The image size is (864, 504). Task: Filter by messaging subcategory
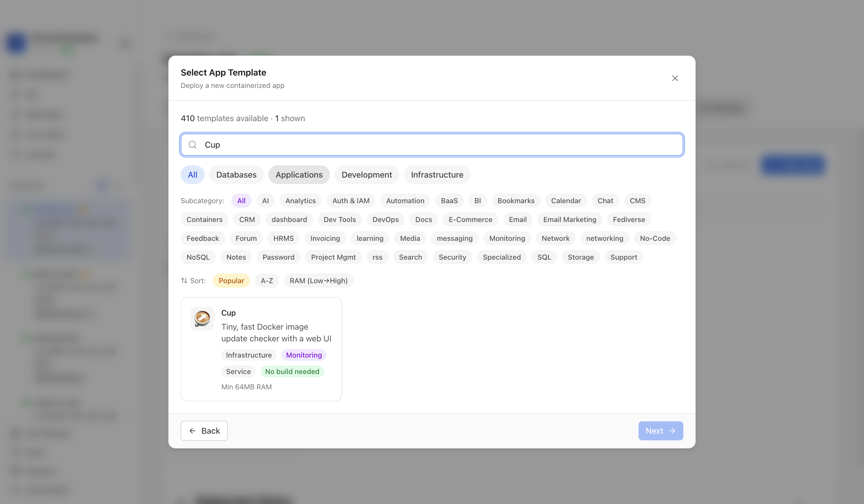[455, 238]
